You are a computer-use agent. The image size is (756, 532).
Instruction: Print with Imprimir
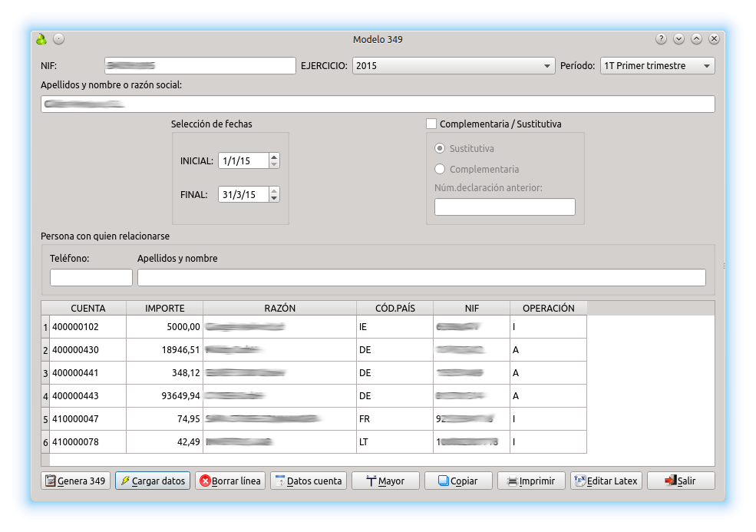point(531,481)
